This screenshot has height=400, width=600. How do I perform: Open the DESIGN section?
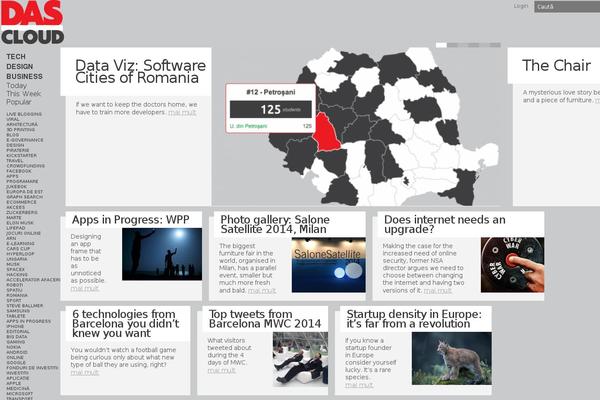[x=20, y=67]
